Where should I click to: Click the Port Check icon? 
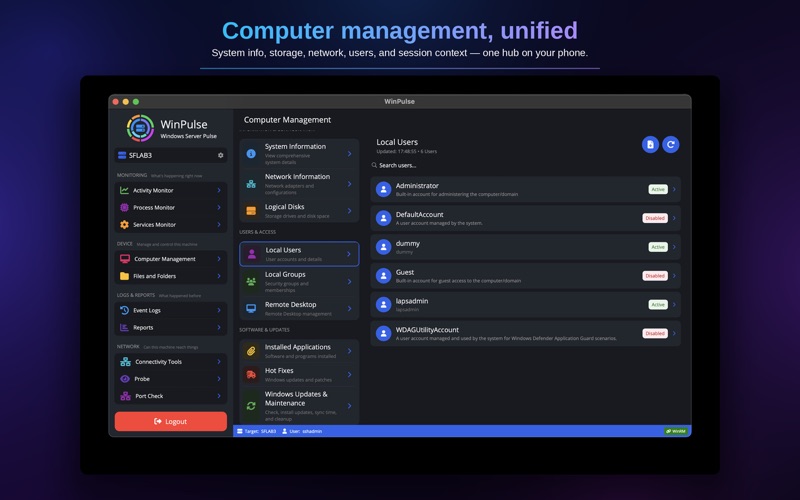click(125, 396)
